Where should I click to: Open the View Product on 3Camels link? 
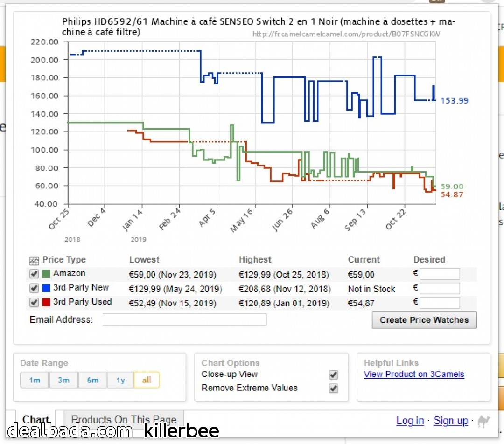click(414, 375)
